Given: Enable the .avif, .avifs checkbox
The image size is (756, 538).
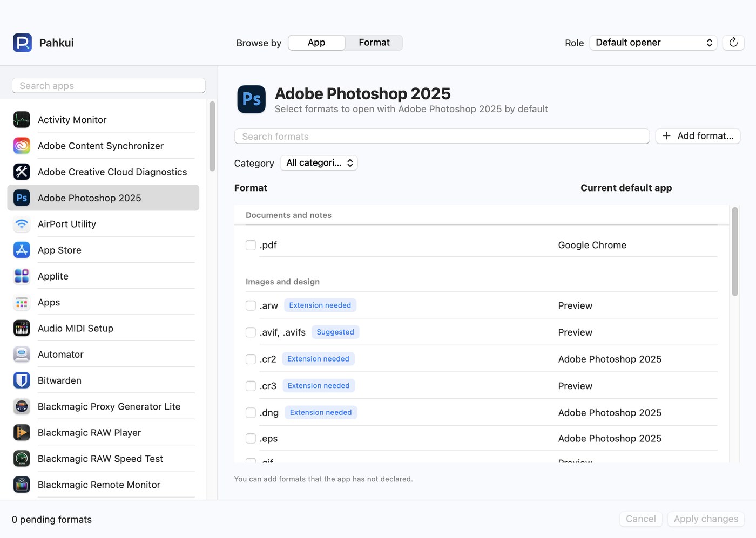Looking at the screenshot, I should tap(251, 332).
